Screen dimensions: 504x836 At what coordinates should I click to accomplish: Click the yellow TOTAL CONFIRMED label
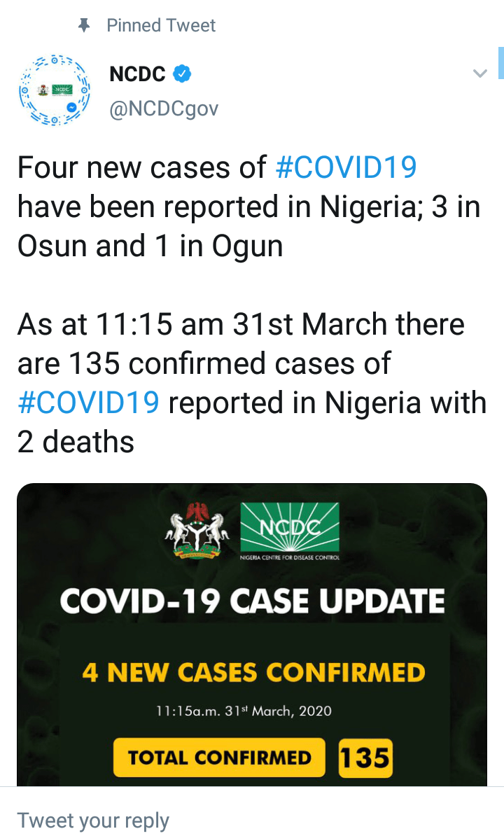(x=219, y=758)
